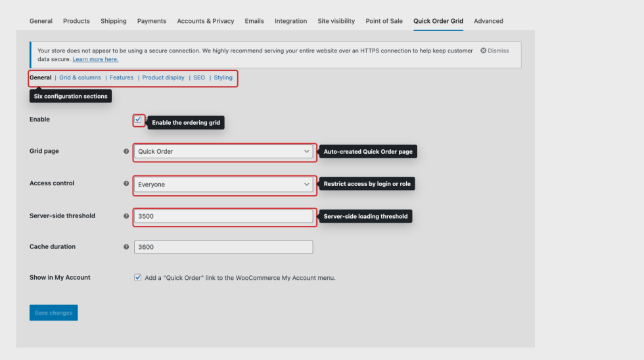Focus the Server-side threshold field with 3500
This screenshot has height=360, width=644.
[x=223, y=216]
